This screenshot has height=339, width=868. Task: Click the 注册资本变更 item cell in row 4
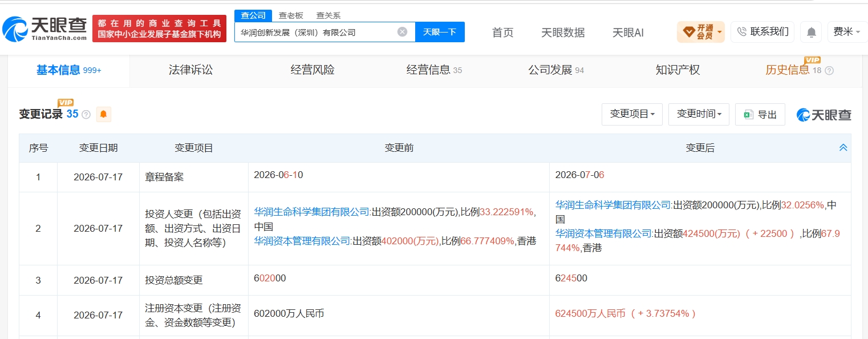click(193, 315)
